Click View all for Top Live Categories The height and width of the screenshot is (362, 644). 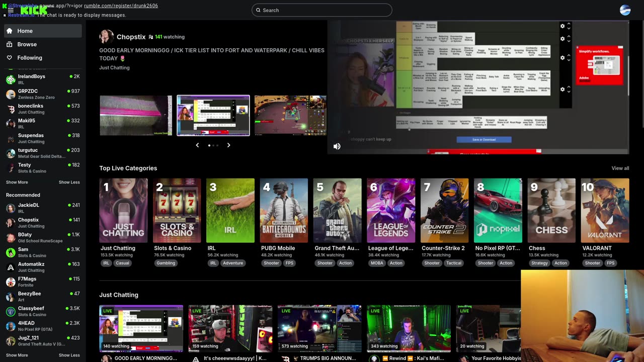620,168
